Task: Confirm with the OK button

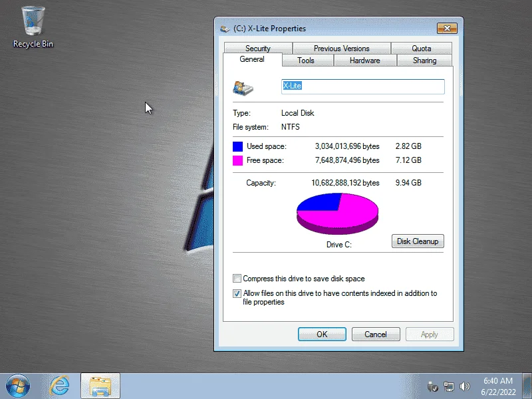Action: tap(322, 334)
